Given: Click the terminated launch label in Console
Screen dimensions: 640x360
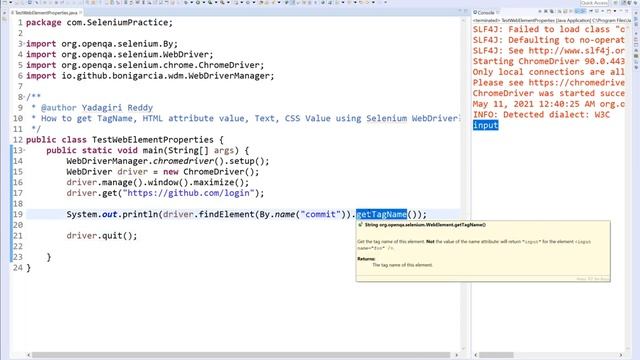Looking at the screenshot, I should pos(552,20).
